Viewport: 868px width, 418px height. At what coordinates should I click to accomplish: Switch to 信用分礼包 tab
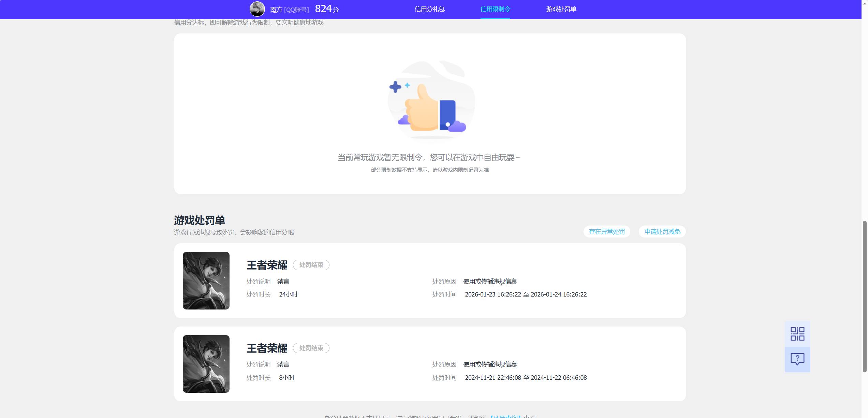[x=429, y=9]
